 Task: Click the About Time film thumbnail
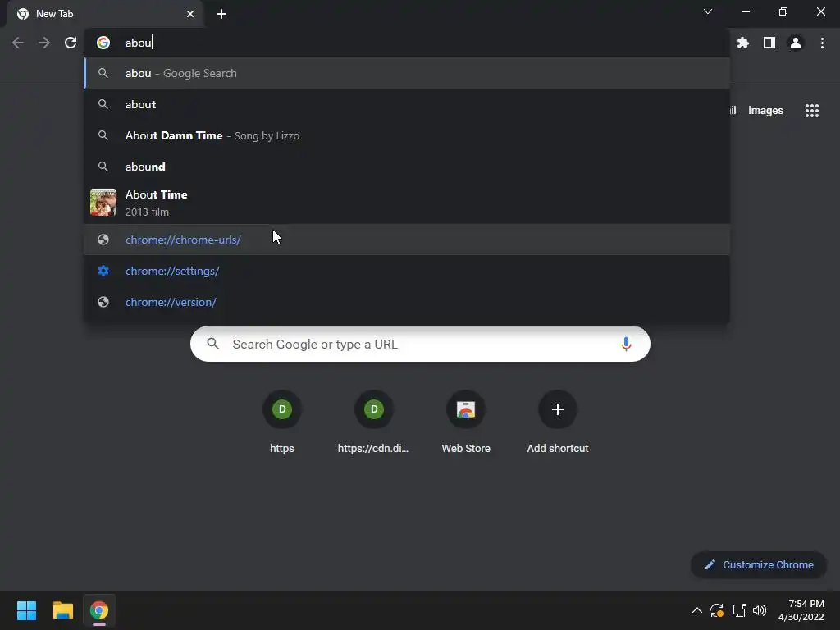pos(103,203)
